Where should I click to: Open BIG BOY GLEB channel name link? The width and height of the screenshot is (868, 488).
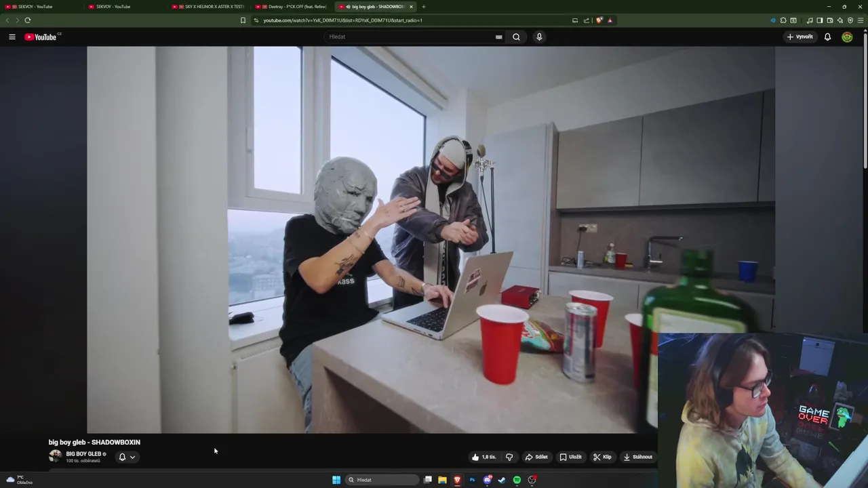click(x=83, y=454)
